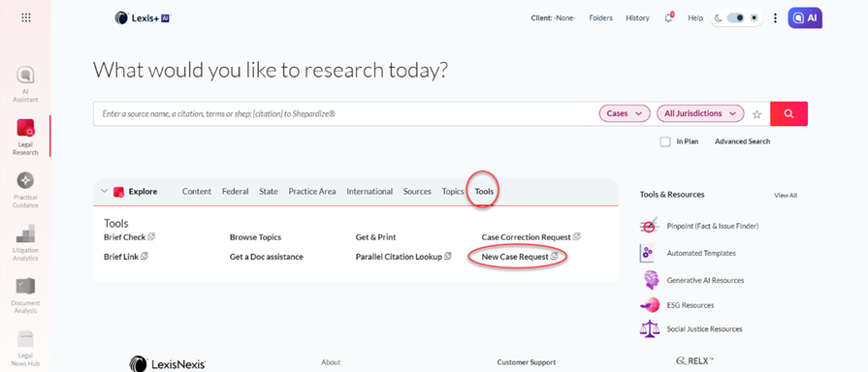Click the red Explore icon
This screenshot has height=372, width=868.
tap(118, 192)
